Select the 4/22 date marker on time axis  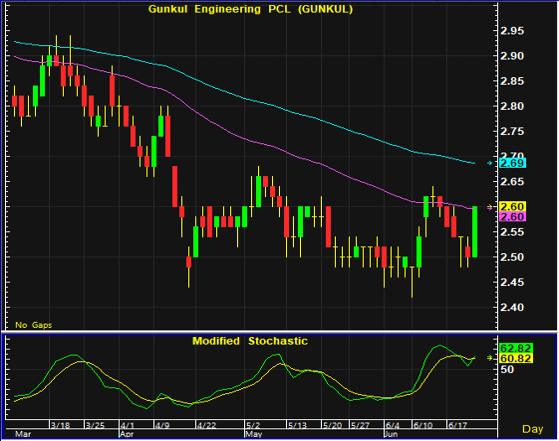pos(206,425)
